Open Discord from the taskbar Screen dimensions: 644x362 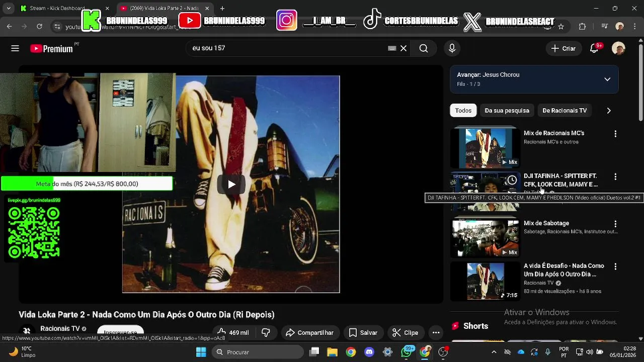pos(369,352)
